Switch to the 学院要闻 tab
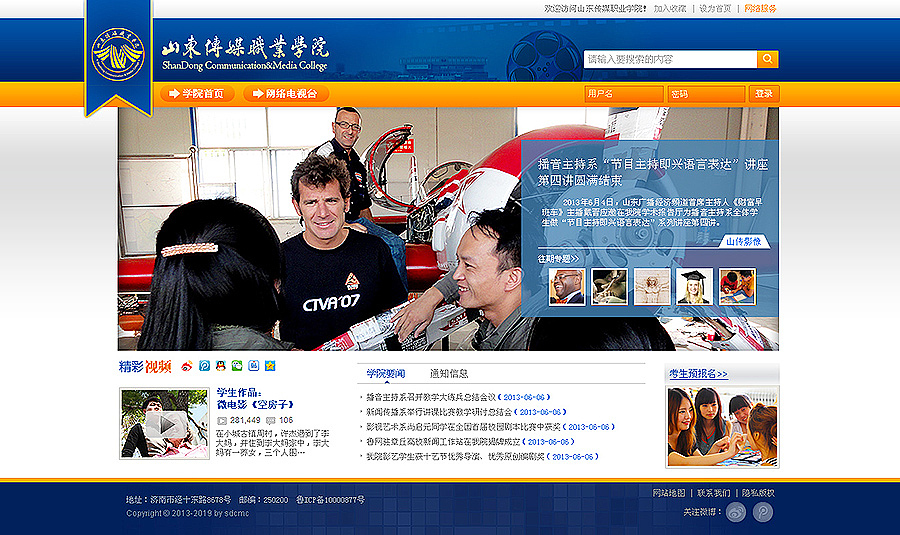The height and width of the screenshot is (535, 900). pyautogui.click(x=386, y=374)
